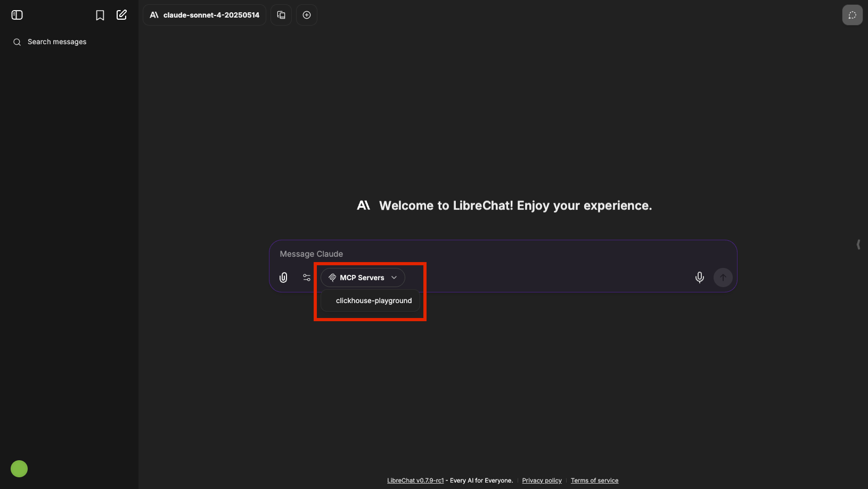868x489 pixels.
Task: Toggle the sidebar visibility
Action: pos(17,14)
